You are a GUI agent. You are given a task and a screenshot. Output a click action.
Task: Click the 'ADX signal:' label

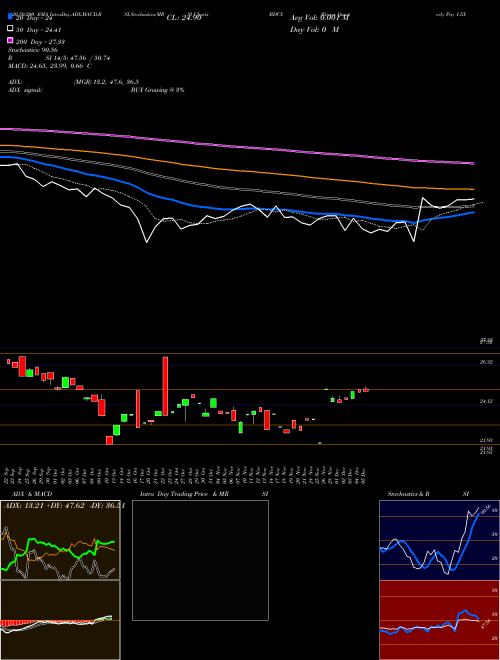coord(25,90)
